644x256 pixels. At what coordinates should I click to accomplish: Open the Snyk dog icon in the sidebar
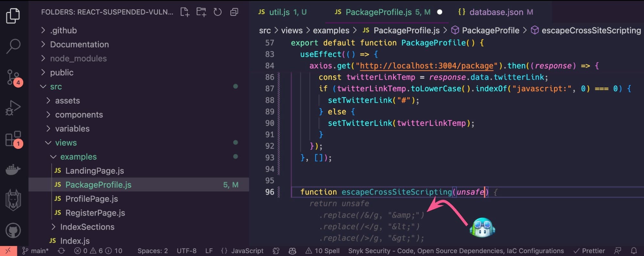tap(13, 200)
